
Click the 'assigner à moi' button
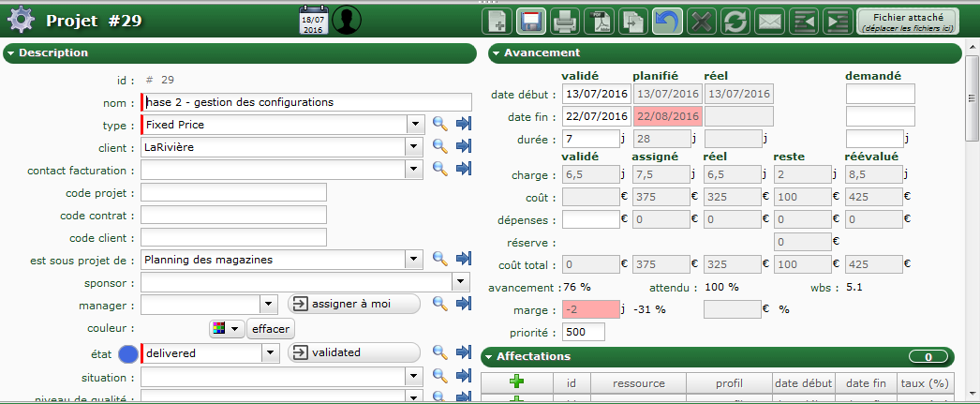click(353, 304)
